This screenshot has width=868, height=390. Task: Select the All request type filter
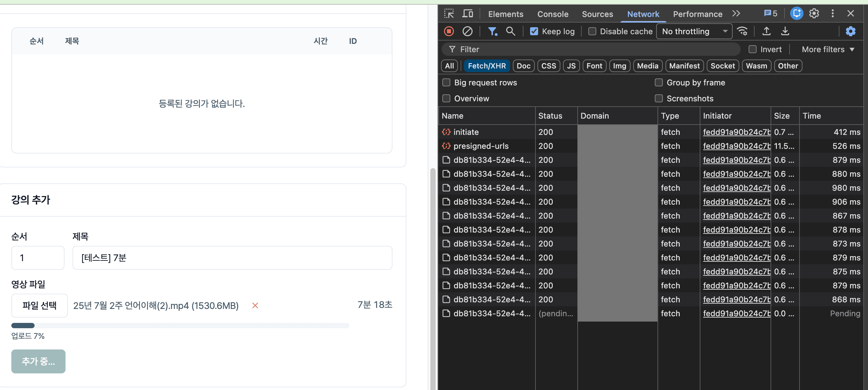[449, 66]
